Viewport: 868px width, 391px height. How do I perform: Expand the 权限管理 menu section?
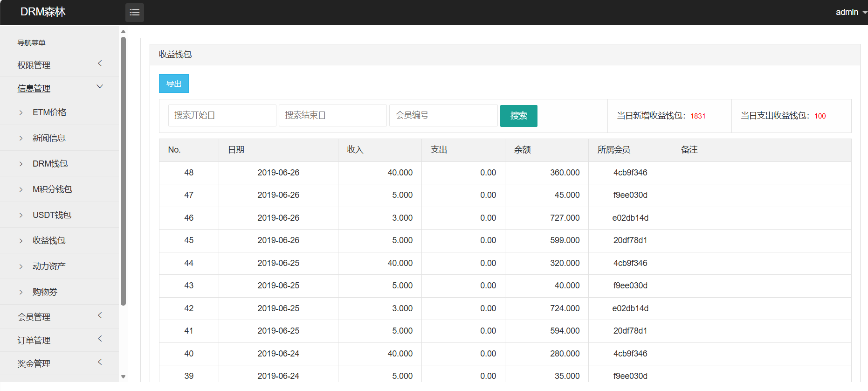click(59, 65)
